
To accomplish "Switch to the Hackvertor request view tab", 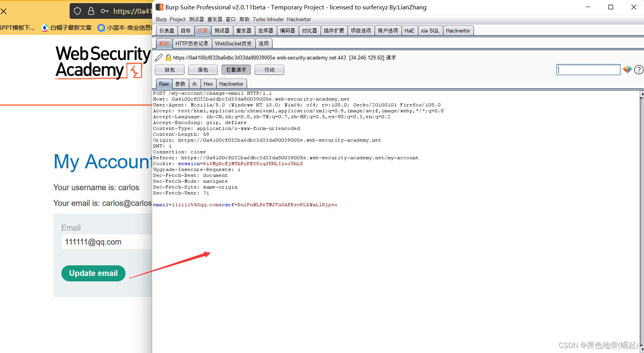I will [x=231, y=84].
